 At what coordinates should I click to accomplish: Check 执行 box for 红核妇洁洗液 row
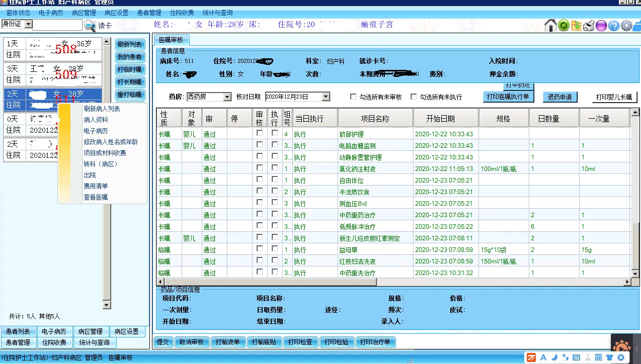click(275, 260)
